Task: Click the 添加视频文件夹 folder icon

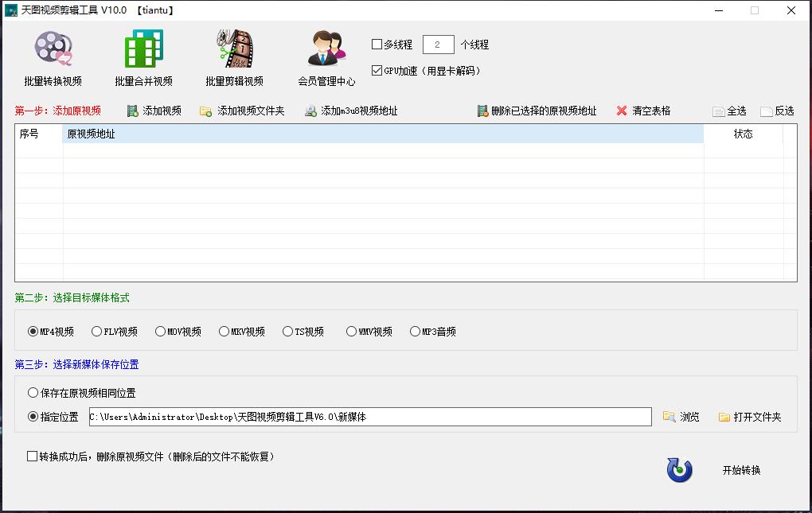Action: tap(205, 111)
